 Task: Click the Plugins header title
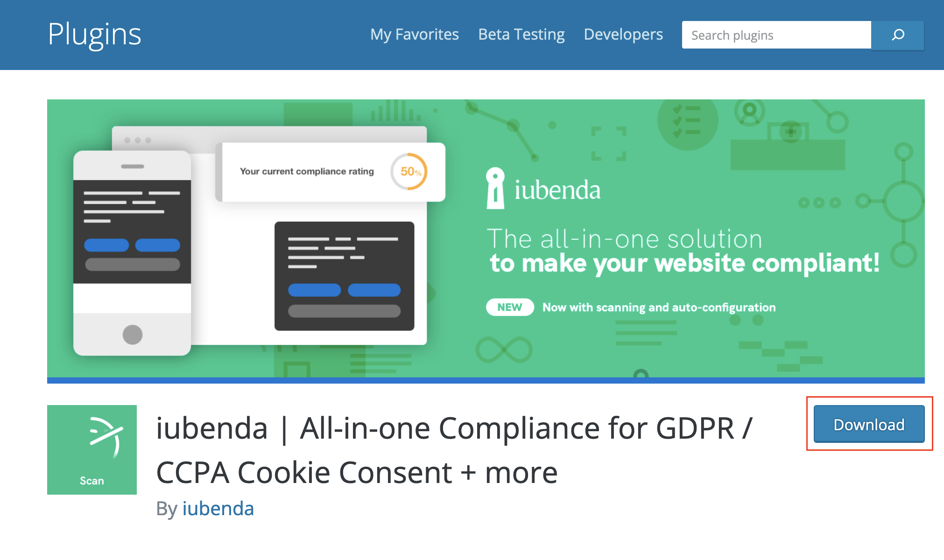point(94,35)
